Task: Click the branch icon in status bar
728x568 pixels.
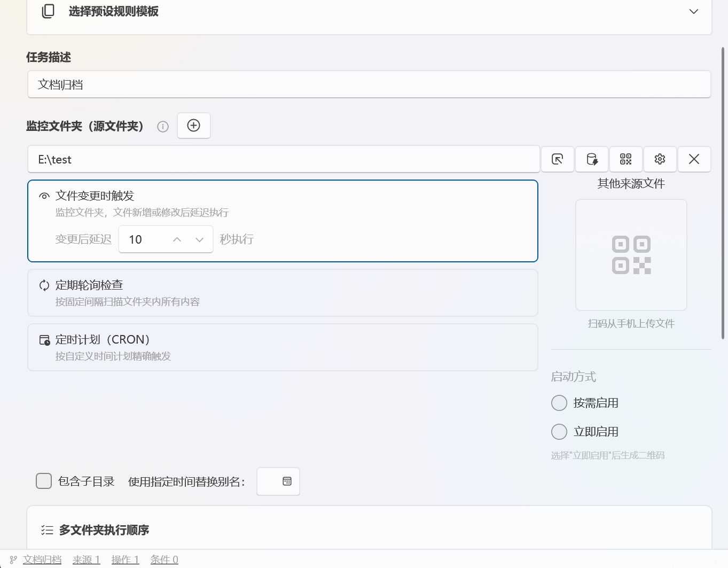Action: pos(13,559)
